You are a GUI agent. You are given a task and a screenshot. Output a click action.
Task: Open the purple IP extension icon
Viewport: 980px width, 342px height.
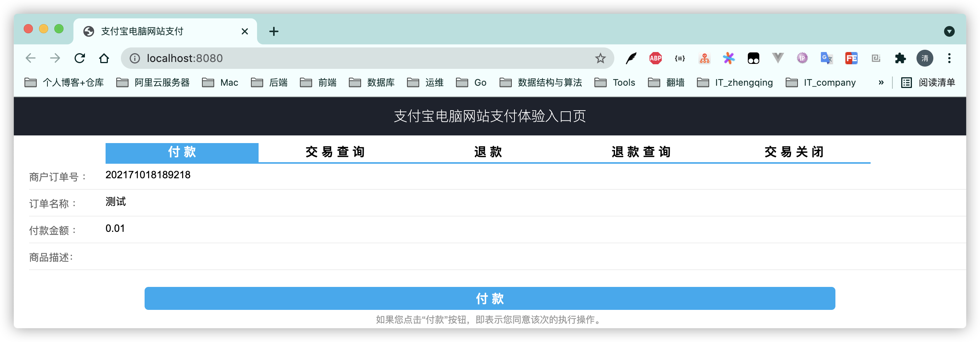click(803, 58)
